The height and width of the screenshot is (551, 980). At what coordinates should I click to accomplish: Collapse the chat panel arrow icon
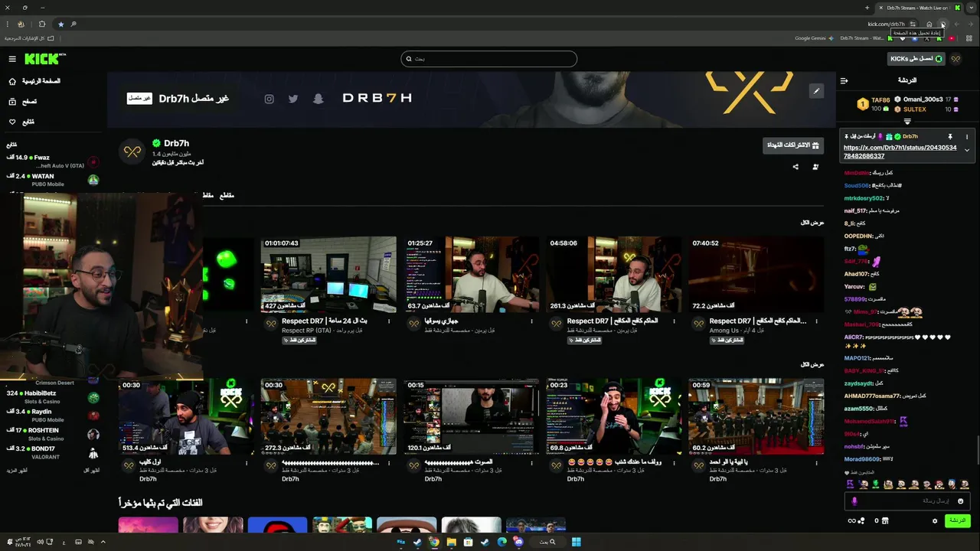844,80
